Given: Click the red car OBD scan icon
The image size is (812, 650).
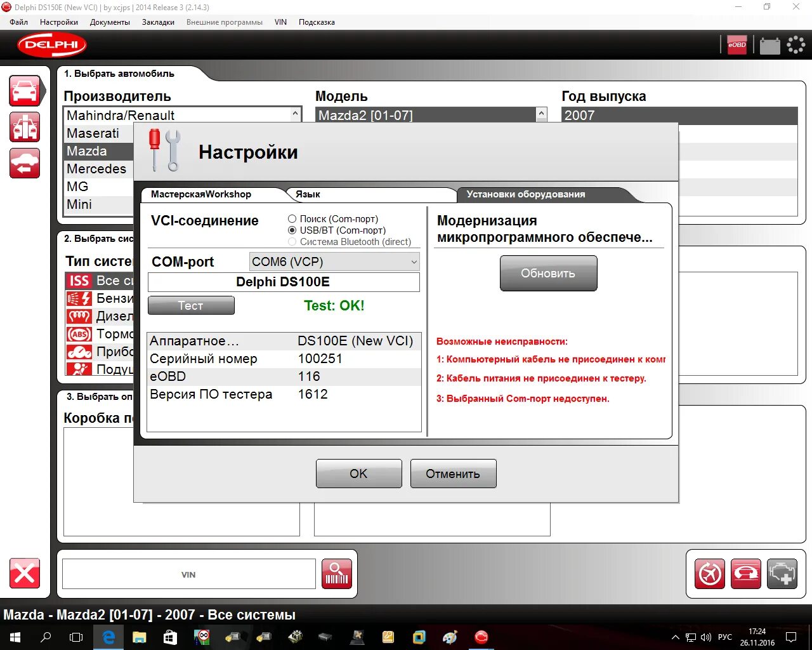Looking at the screenshot, I should [746, 574].
